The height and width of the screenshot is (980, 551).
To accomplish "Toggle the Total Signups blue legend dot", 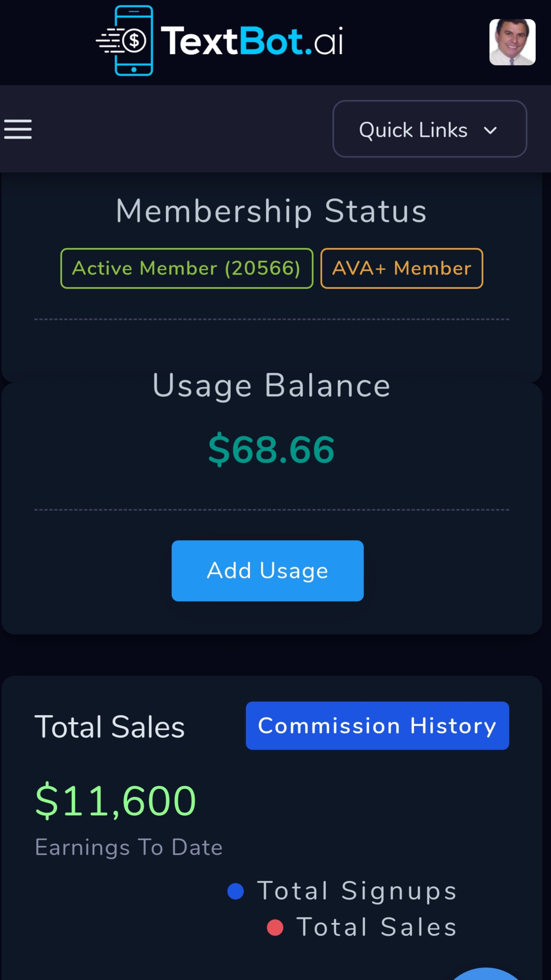I will pyautogui.click(x=236, y=891).
